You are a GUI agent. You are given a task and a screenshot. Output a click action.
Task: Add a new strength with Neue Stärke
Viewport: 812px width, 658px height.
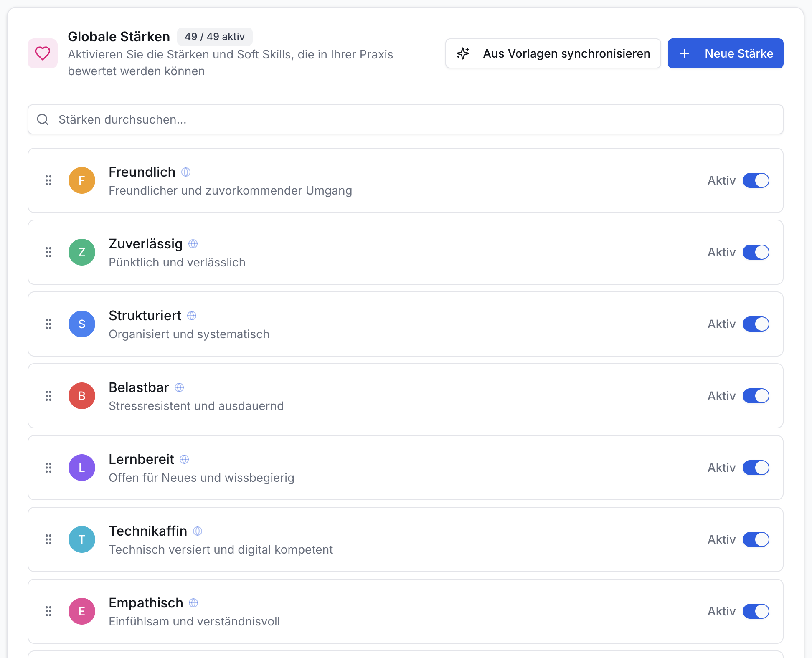pyautogui.click(x=726, y=53)
